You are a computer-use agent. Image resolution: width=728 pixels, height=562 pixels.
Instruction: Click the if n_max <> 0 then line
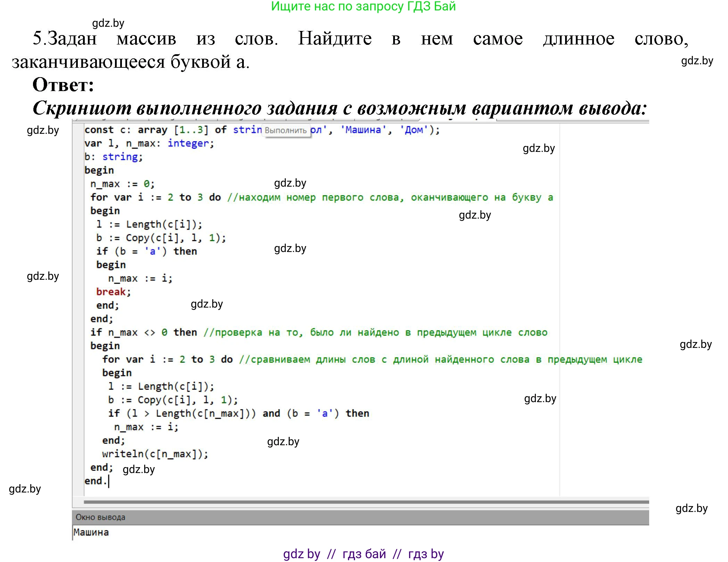[143, 332]
